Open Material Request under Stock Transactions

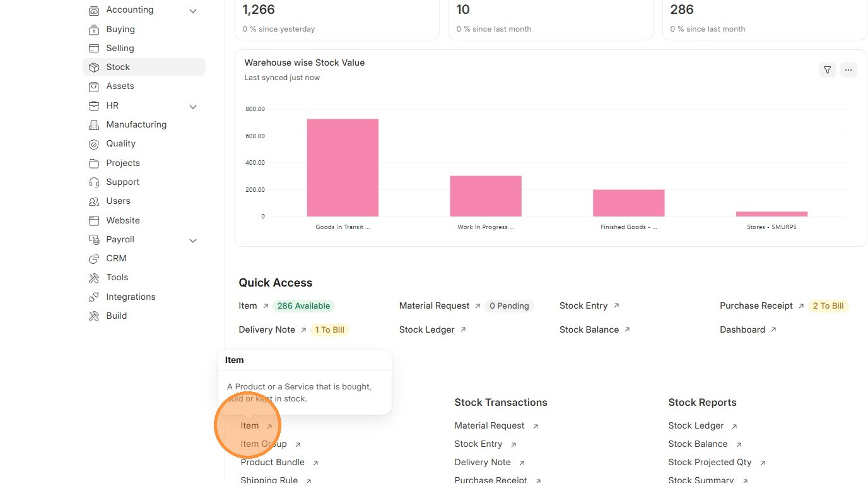pos(490,426)
